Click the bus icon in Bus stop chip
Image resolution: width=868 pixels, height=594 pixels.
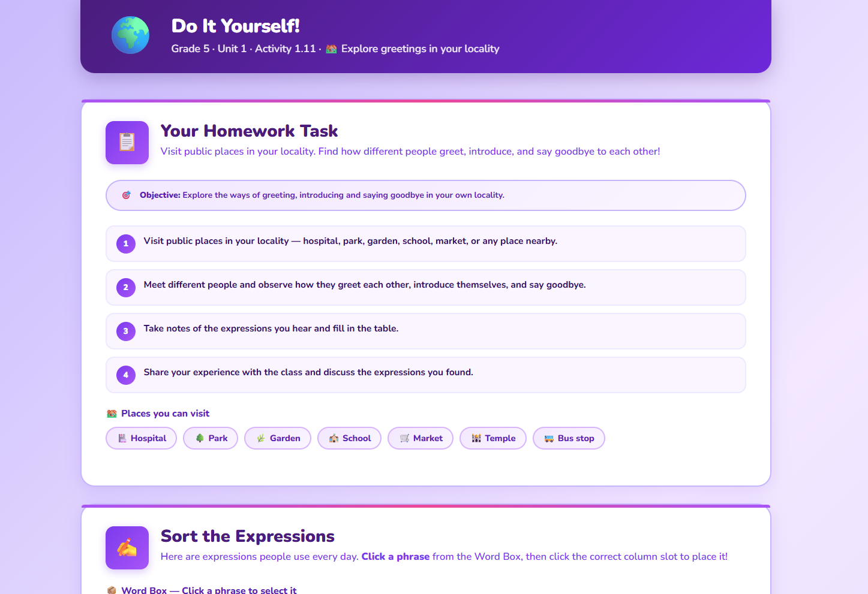549,438
